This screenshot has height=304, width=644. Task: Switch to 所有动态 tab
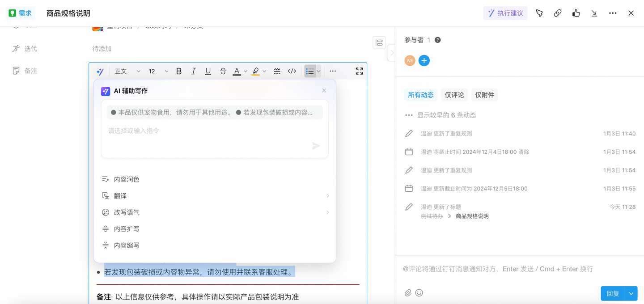coord(421,95)
